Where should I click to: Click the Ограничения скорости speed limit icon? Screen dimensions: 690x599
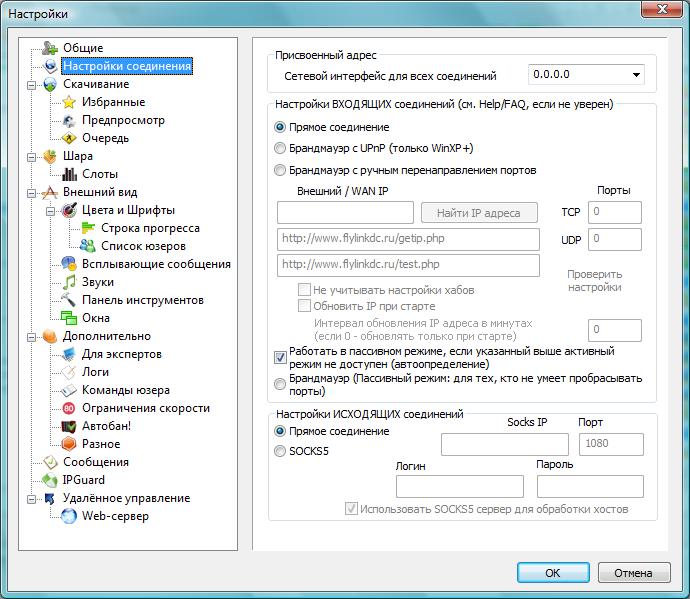69,408
